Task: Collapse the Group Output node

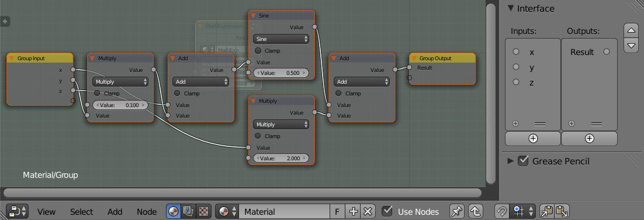Action: (414, 59)
